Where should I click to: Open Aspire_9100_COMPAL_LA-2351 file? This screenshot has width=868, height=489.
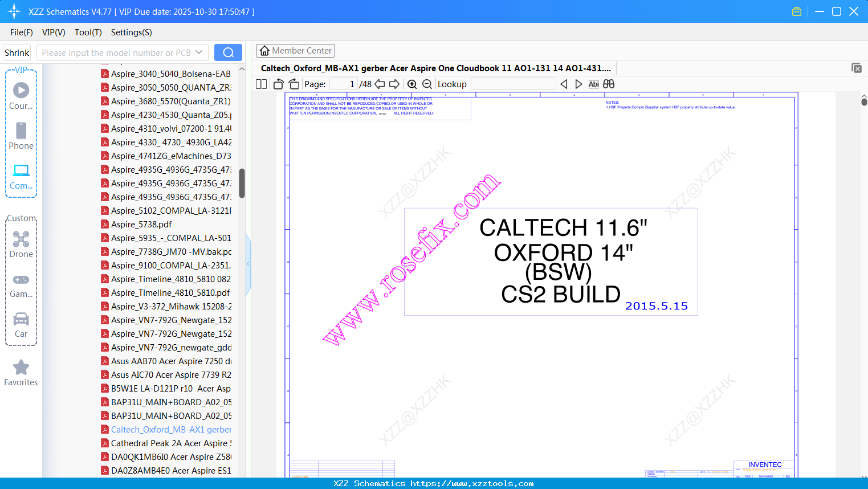(x=166, y=265)
